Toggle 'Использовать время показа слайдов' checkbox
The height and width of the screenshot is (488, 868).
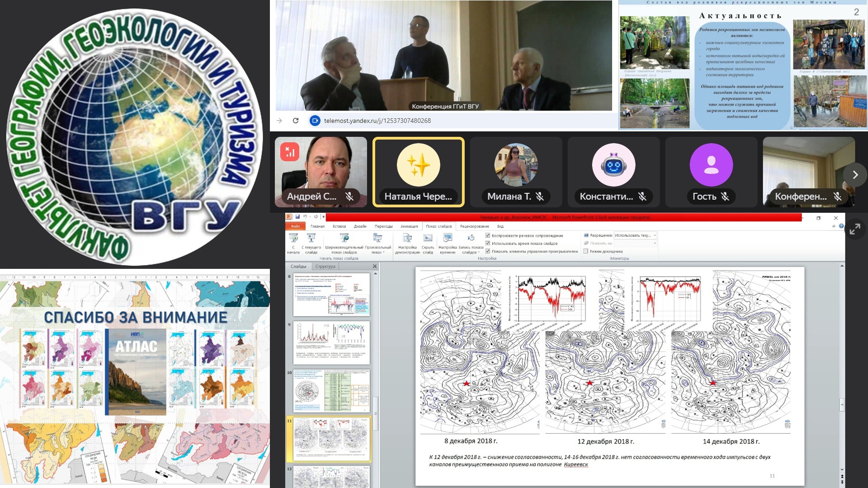[488, 243]
